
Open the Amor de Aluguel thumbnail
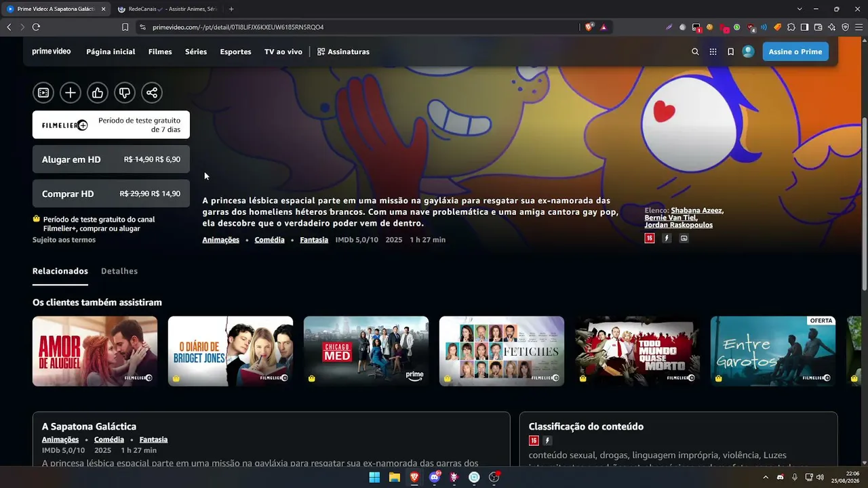(x=95, y=351)
